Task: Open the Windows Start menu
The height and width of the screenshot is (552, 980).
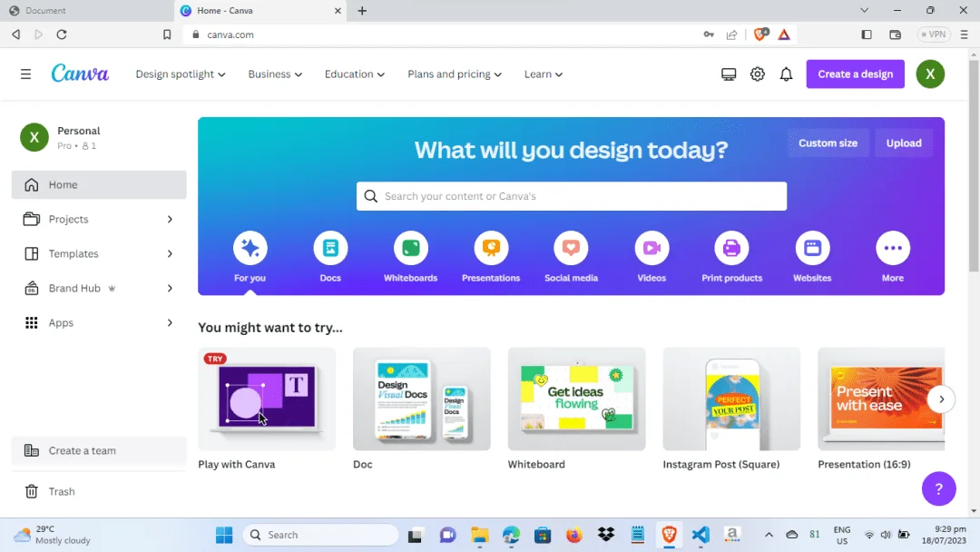Action: (224, 535)
